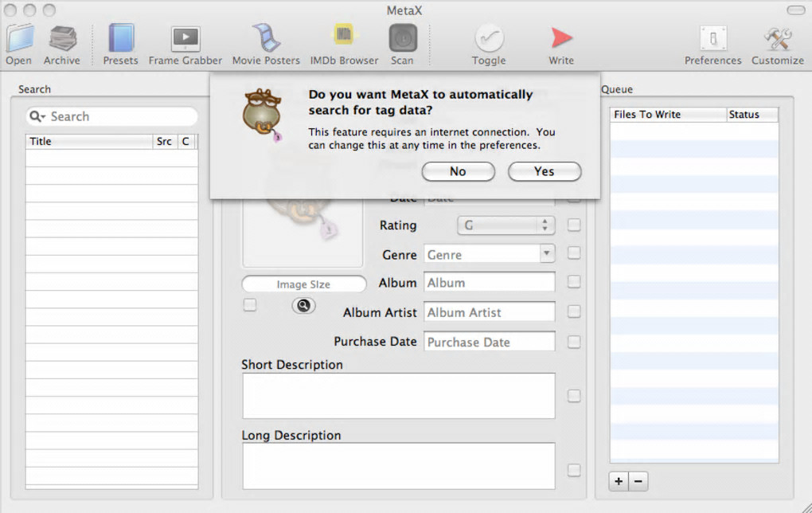Tick the checkbox beside Short Description box

[x=574, y=396]
